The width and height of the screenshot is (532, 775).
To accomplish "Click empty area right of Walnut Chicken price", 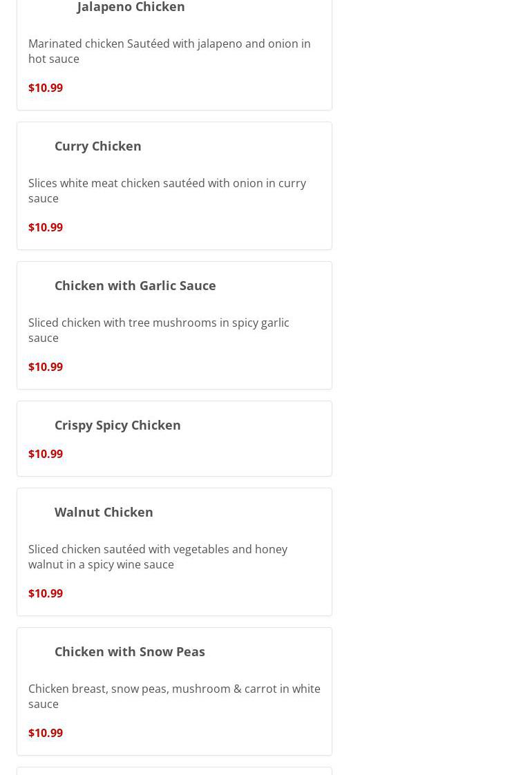I will pyautogui.click(x=198, y=593).
